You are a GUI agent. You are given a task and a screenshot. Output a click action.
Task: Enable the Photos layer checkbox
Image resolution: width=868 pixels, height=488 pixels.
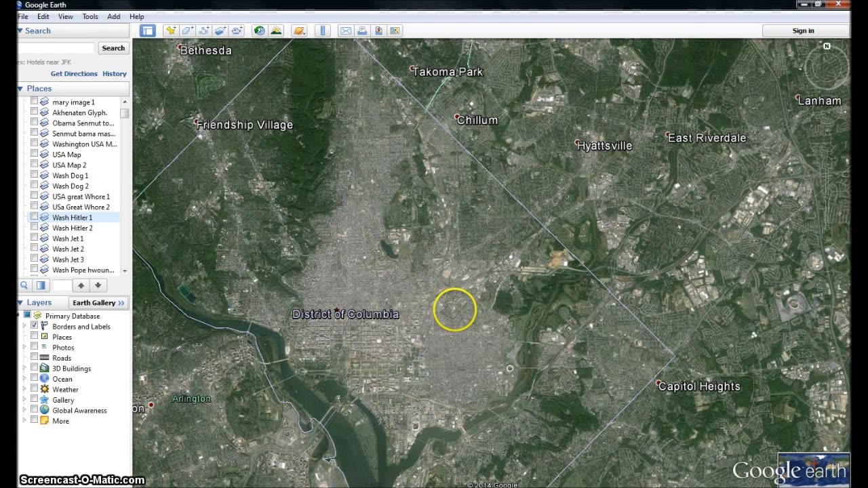point(35,347)
